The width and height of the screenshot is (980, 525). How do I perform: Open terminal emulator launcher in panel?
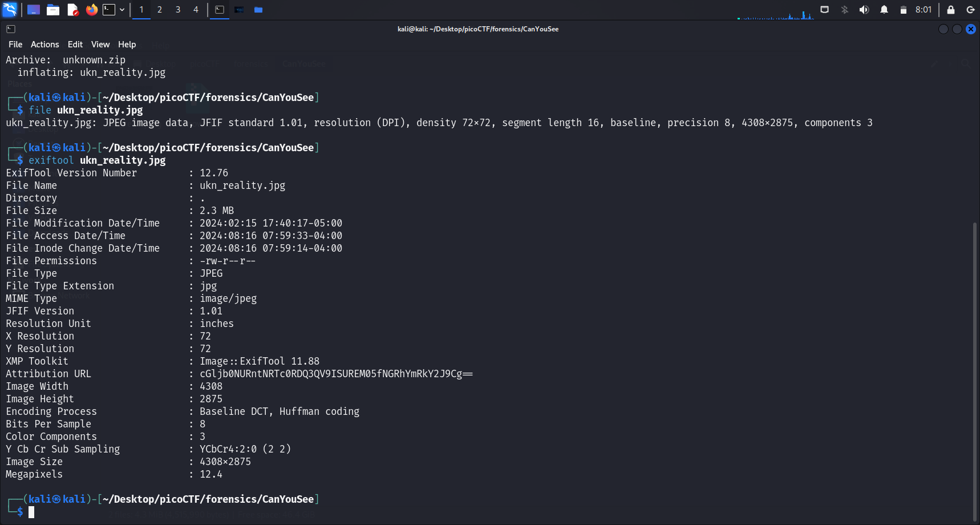click(x=109, y=10)
